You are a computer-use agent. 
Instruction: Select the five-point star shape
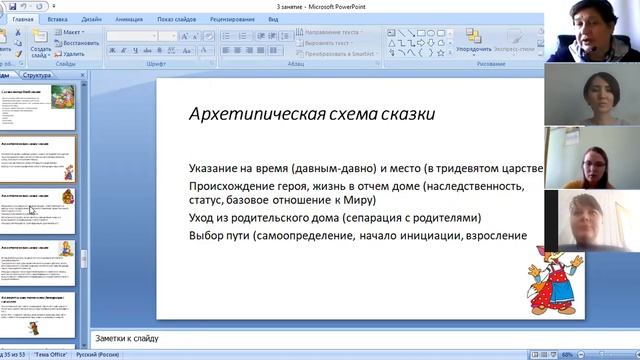441,53
